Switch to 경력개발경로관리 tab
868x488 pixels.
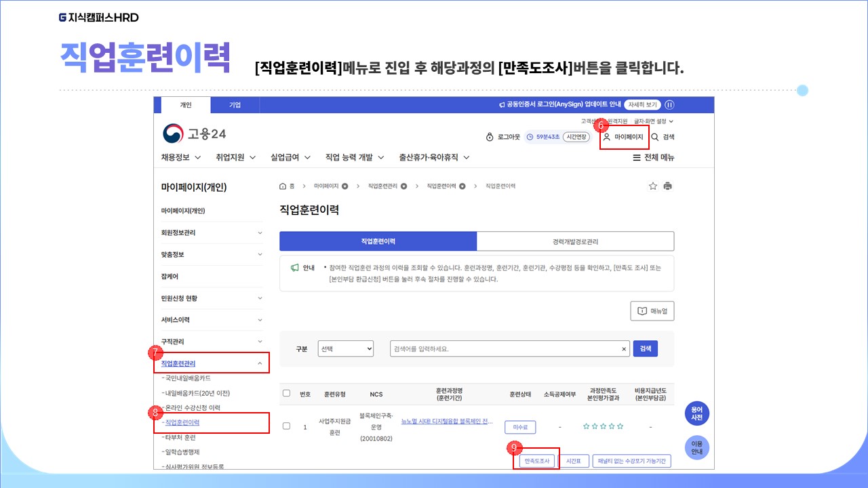point(575,241)
